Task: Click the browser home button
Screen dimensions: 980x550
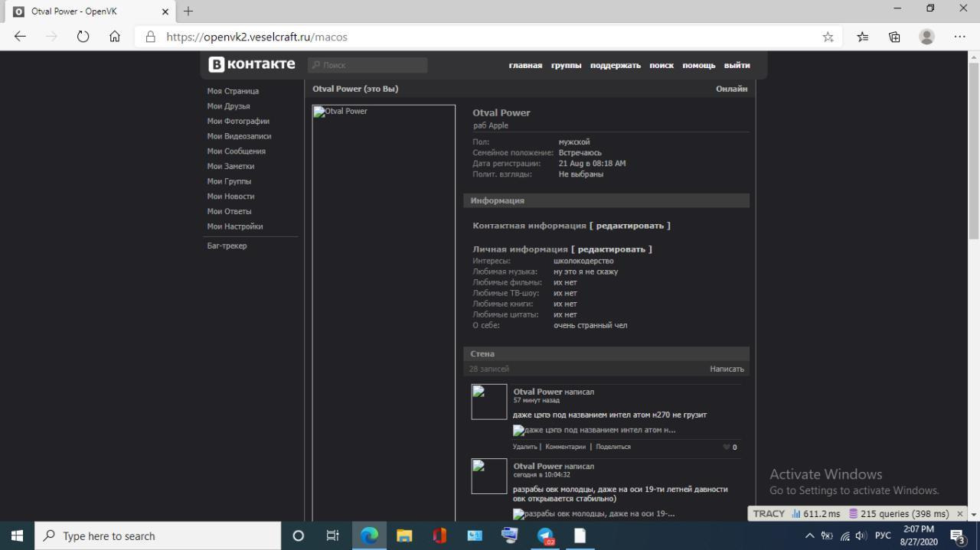Action: tap(115, 37)
